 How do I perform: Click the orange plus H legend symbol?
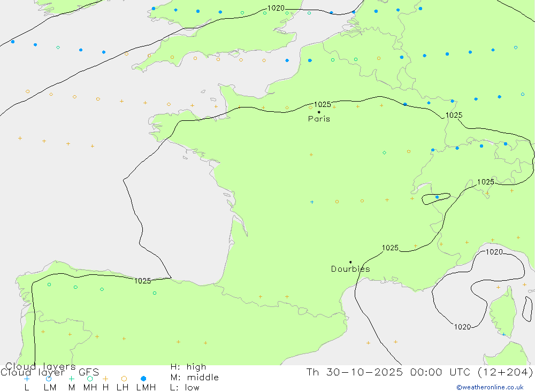(105, 379)
